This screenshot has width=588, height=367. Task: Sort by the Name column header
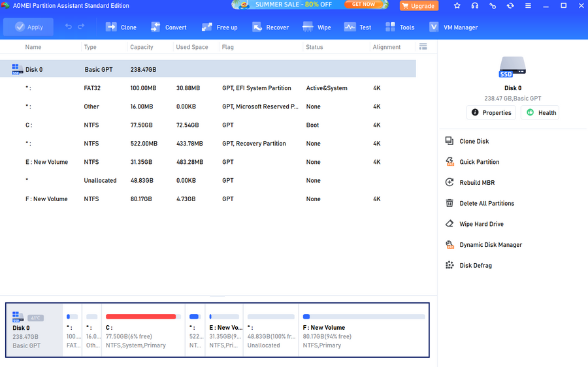coord(33,47)
